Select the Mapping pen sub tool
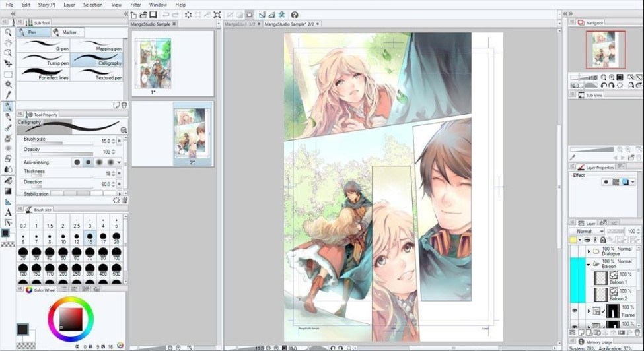 [x=96, y=46]
